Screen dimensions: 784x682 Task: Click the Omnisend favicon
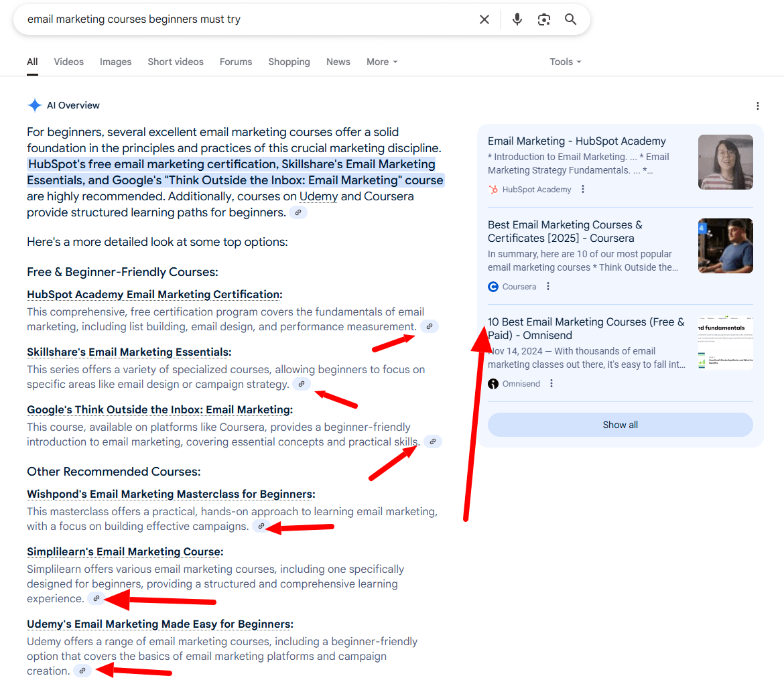(493, 383)
